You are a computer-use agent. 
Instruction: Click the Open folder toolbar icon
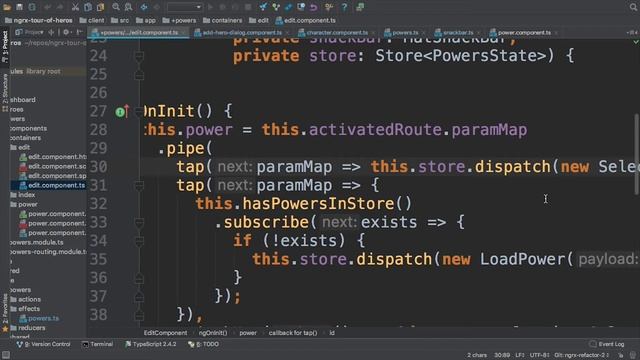click(7, 7)
